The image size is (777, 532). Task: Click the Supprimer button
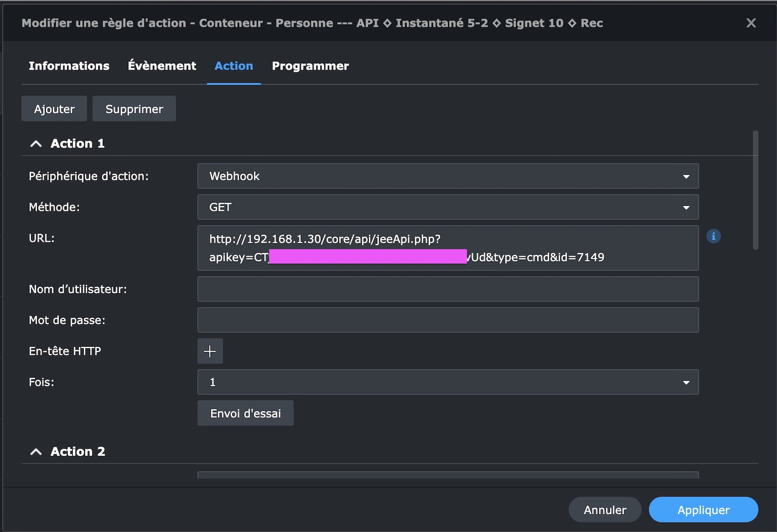[134, 109]
